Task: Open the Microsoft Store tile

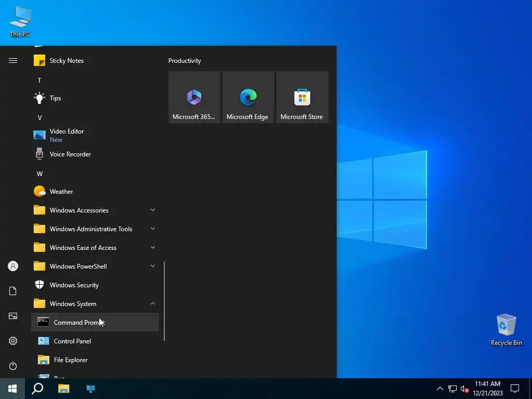Action: [x=302, y=97]
